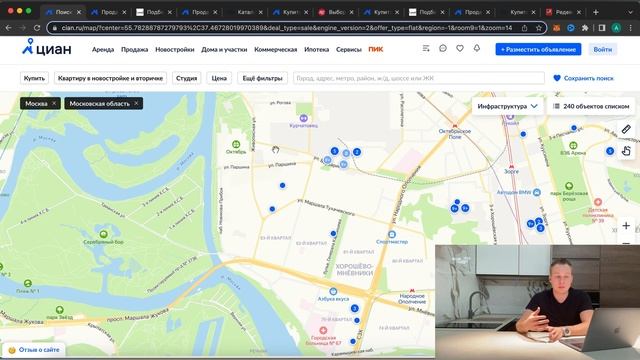Click the Серебряный Бор park marker
640x360 pixels.
point(104,234)
